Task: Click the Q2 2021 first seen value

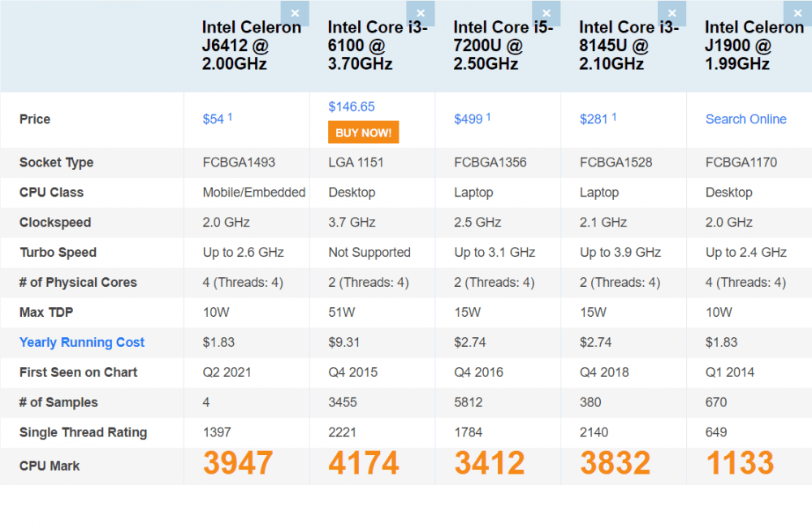Action: coord(227,372)
